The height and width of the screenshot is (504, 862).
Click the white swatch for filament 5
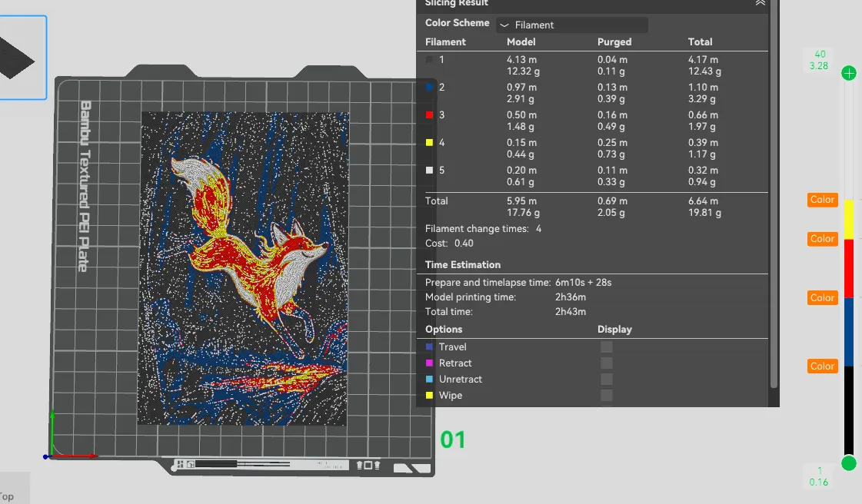point(429,171)
